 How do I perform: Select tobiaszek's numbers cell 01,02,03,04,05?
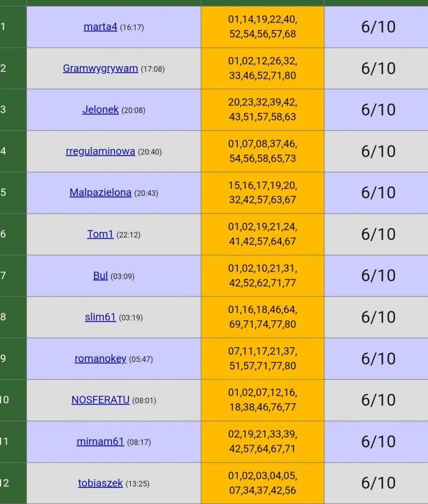coord(262,483)
